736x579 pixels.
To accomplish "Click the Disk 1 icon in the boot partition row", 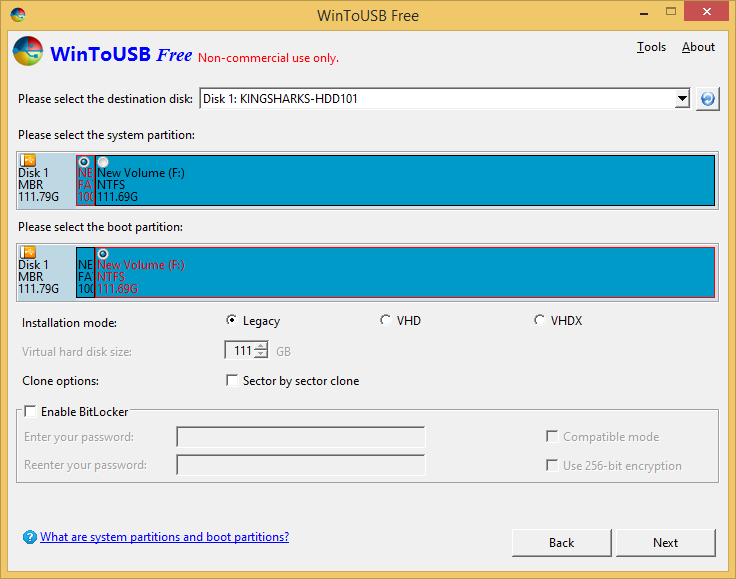I will (x=28, y=252).
